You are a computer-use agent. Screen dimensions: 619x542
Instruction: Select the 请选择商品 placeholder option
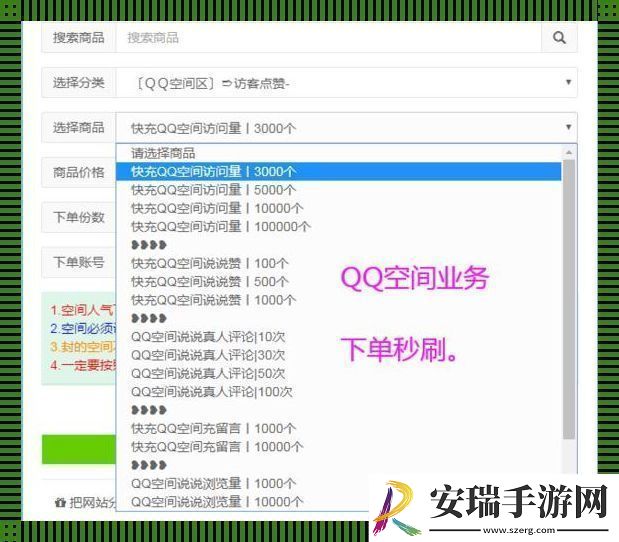(x=338, y=153)
